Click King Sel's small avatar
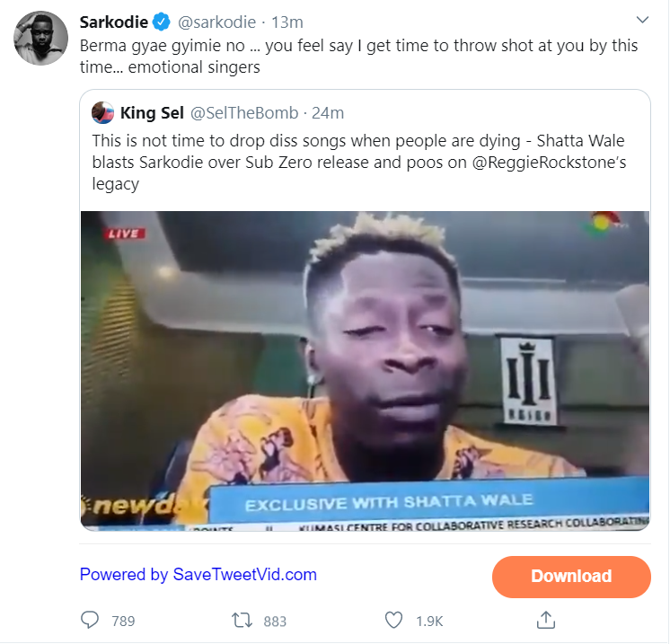The width and height of the screenshot is (670, 644). (x=102, y=113)
